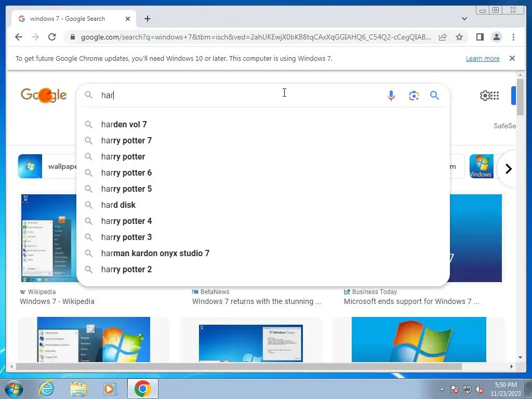Select suggestion harry potter 2

[263, 270]
